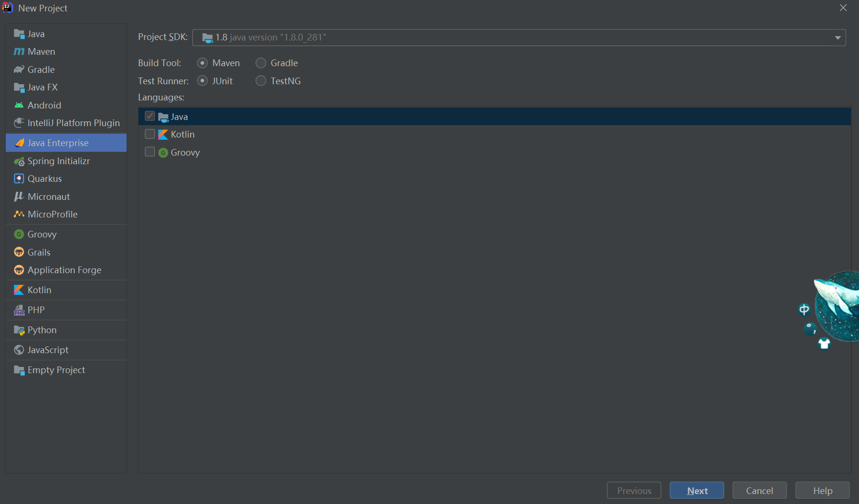859x504 pixels.
Task: Click the 'JavaScript' label
Action: (x=48, y=350)
